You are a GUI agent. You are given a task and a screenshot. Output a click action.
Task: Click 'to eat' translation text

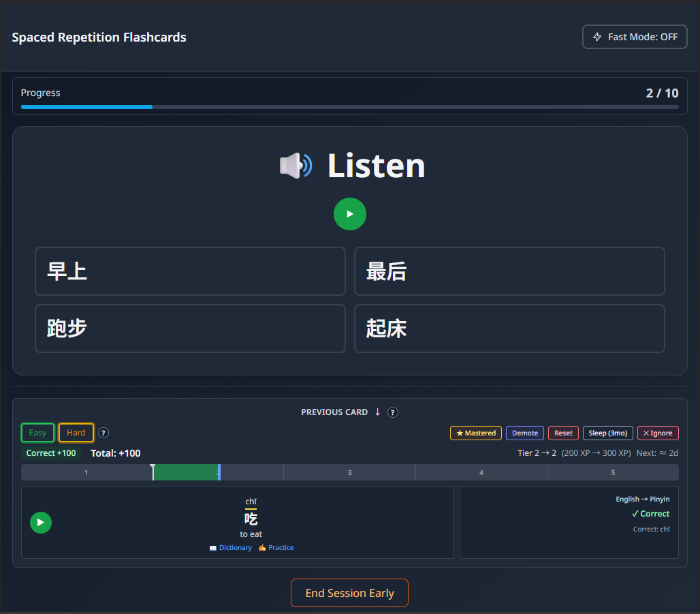251,534
